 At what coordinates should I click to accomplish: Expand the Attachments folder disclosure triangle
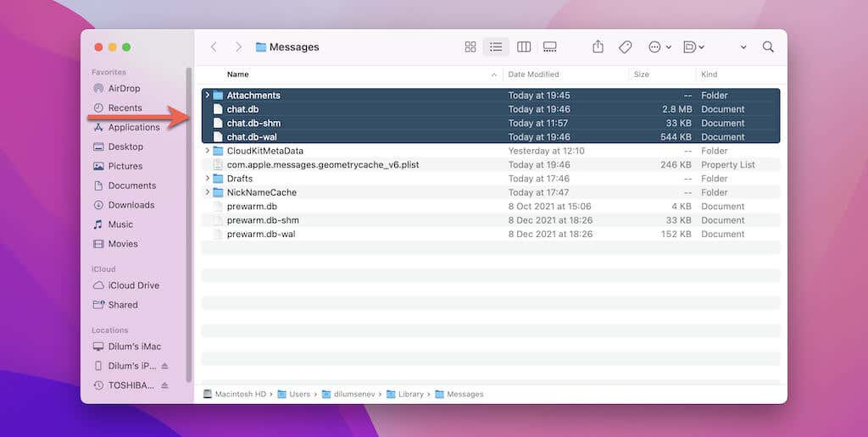click(x=208, y=96)
